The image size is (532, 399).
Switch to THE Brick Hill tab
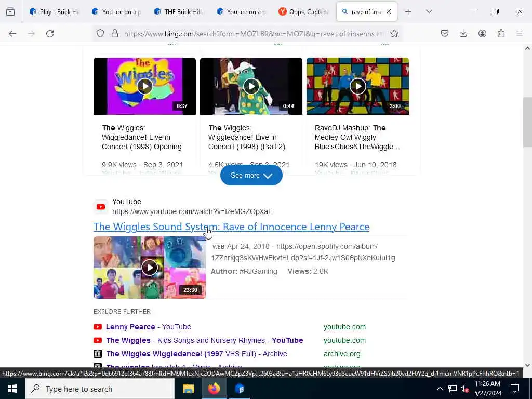(x=179, y=12)
